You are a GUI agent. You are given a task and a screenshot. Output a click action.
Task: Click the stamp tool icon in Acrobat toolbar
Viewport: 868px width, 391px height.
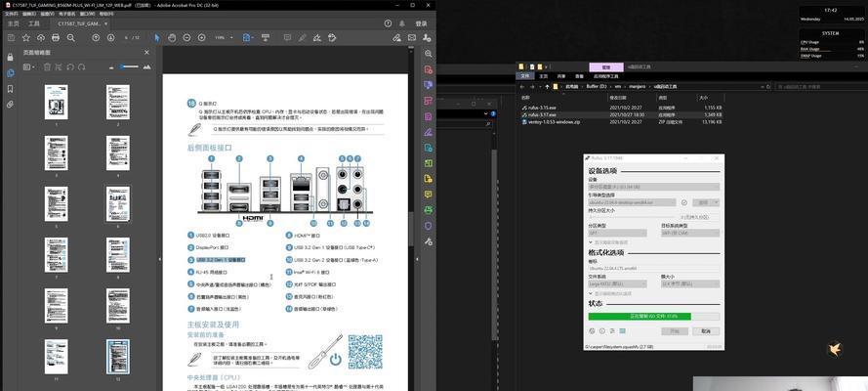[332, 38]
